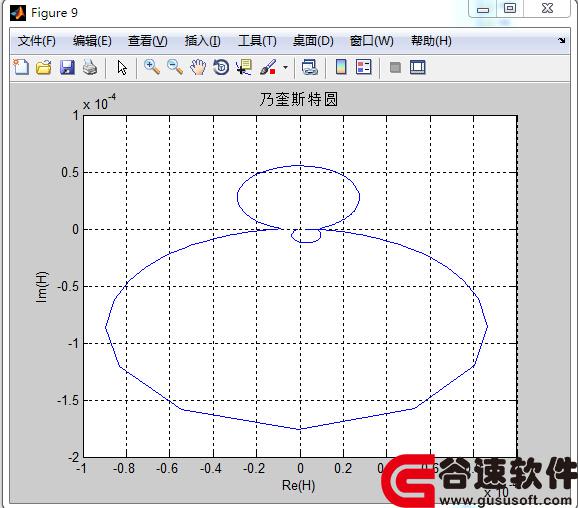Insert a colorbar from the toolbar
This screenshot has height=508, width=578.
(341, 67)
